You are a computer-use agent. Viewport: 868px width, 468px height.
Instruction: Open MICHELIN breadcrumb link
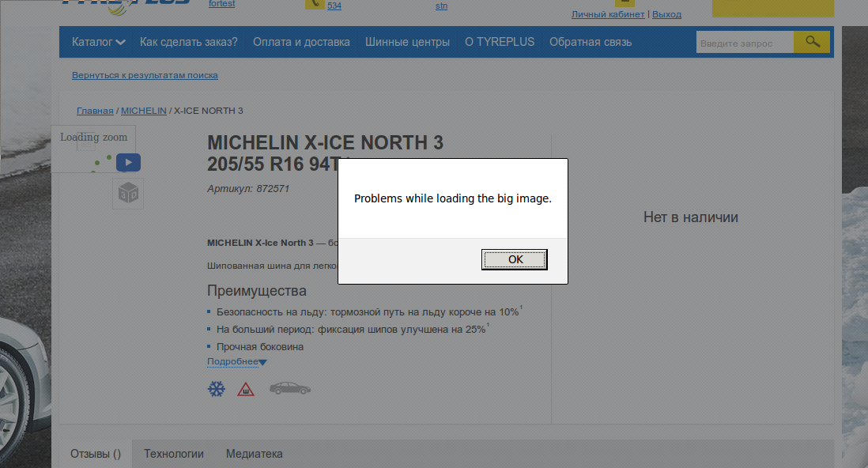click(x=143, y=111)
